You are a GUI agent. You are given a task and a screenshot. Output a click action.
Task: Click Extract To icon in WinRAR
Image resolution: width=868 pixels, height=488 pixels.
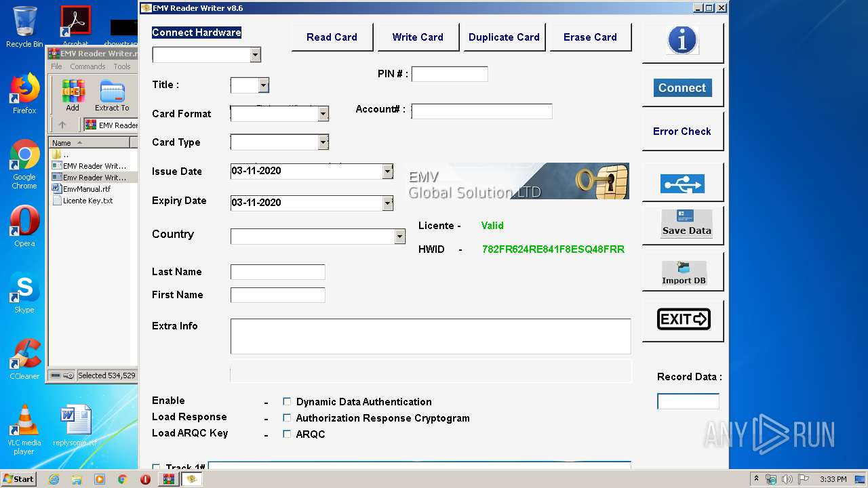coord(112,95)
